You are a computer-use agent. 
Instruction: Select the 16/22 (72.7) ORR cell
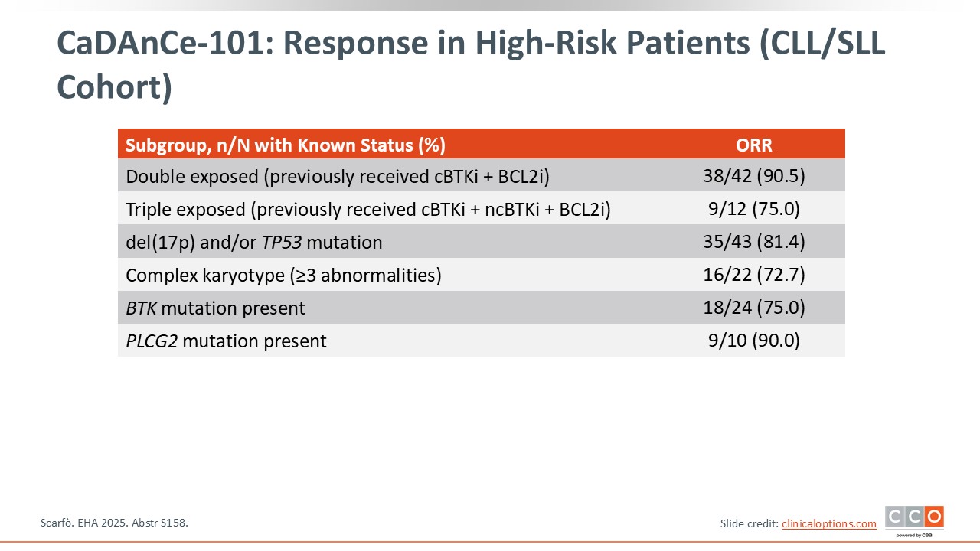click(753, 275)
